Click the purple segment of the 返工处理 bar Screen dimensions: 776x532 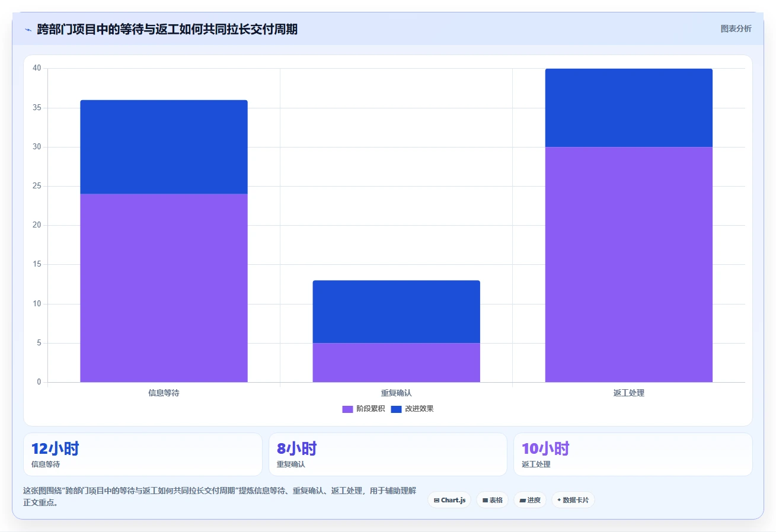click(628, 264)
